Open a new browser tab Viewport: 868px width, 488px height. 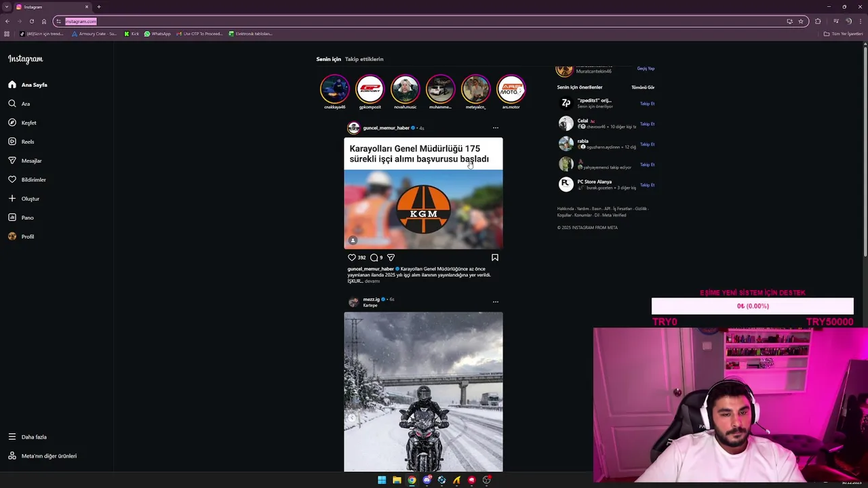point(98,7)
